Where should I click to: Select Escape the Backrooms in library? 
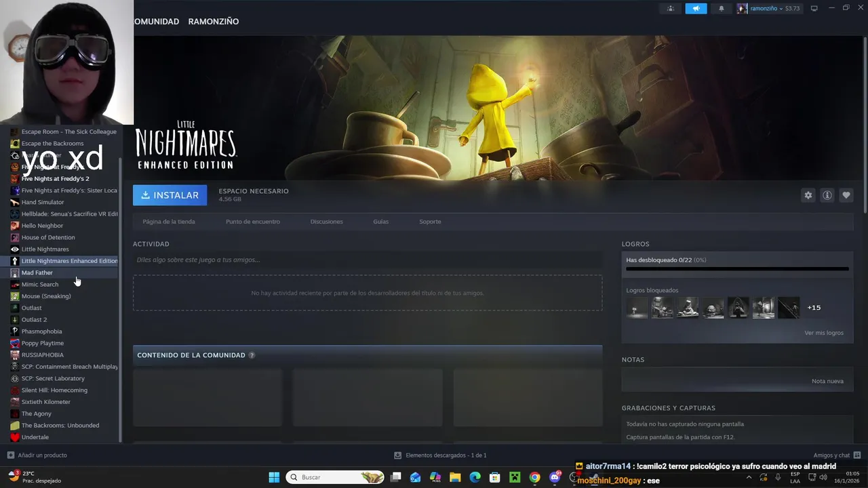[64, 144]
